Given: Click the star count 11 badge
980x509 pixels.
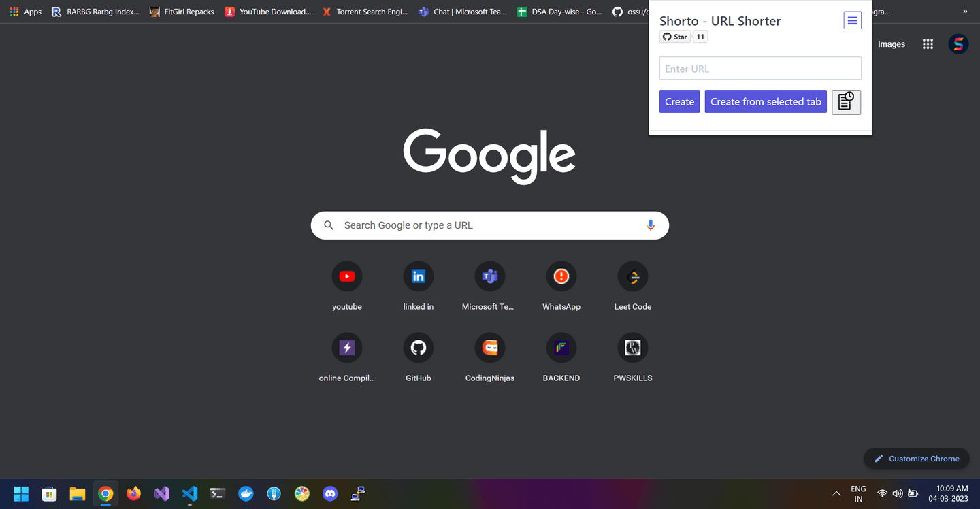Looking at the screenshot, I should pyautogui.click(x=700, y=37).
